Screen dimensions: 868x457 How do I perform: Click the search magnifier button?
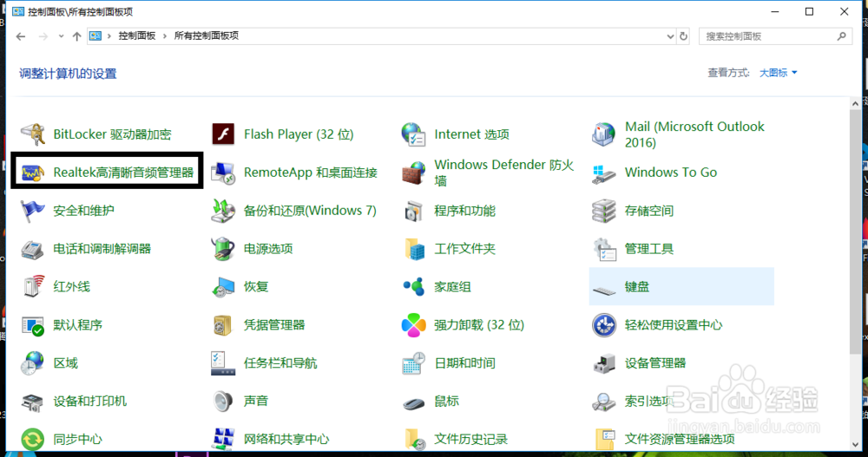tap(841, 36)
